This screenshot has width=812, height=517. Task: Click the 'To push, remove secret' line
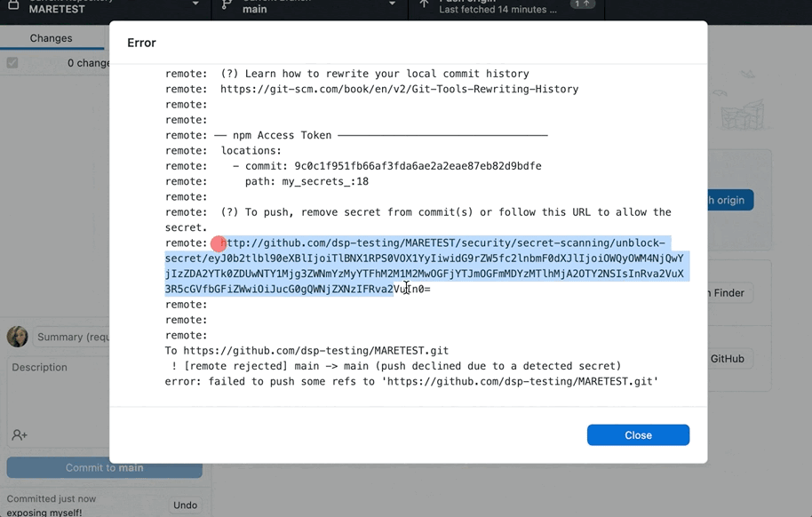tap(418, 220)
